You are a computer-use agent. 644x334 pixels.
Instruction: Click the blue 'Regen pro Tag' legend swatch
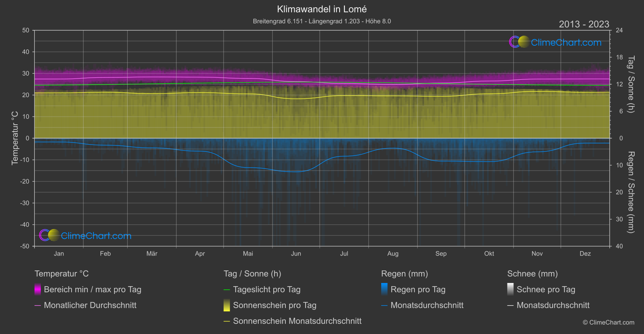tap(384, 289)
